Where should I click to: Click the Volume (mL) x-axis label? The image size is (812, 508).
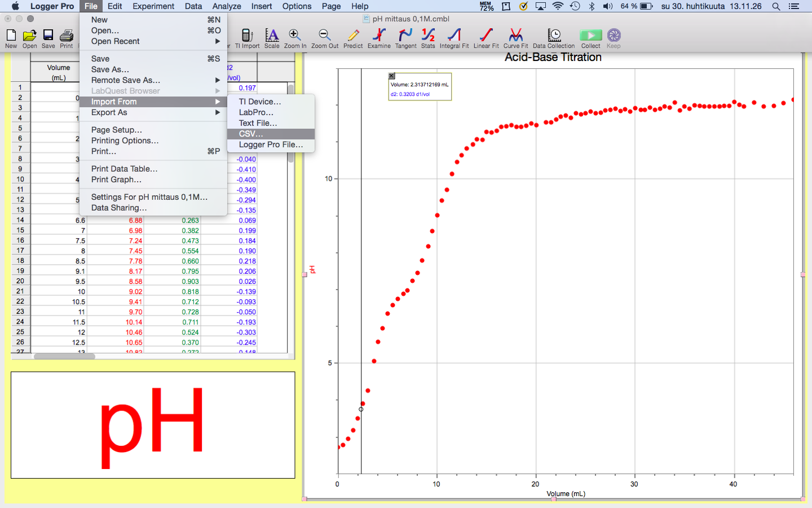[x=566, y=494]
